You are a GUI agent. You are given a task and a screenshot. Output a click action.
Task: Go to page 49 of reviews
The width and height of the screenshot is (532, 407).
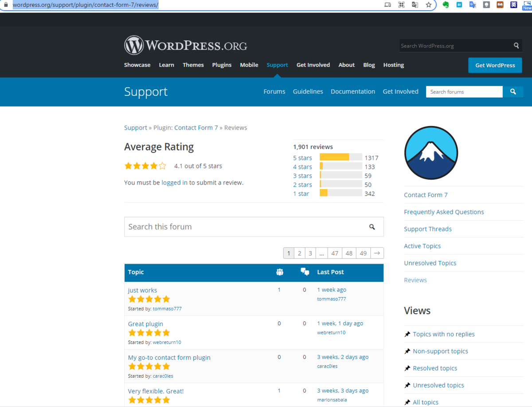point(364,253)
